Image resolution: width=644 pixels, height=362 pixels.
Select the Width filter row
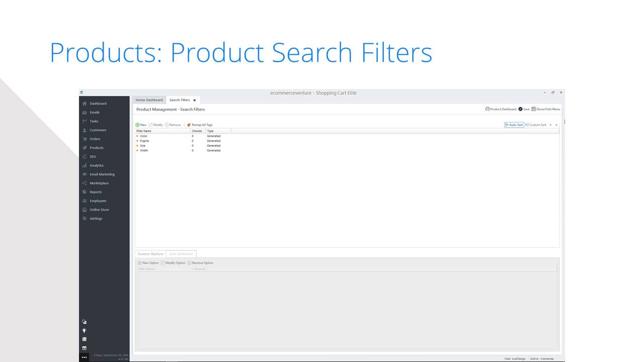347,150
